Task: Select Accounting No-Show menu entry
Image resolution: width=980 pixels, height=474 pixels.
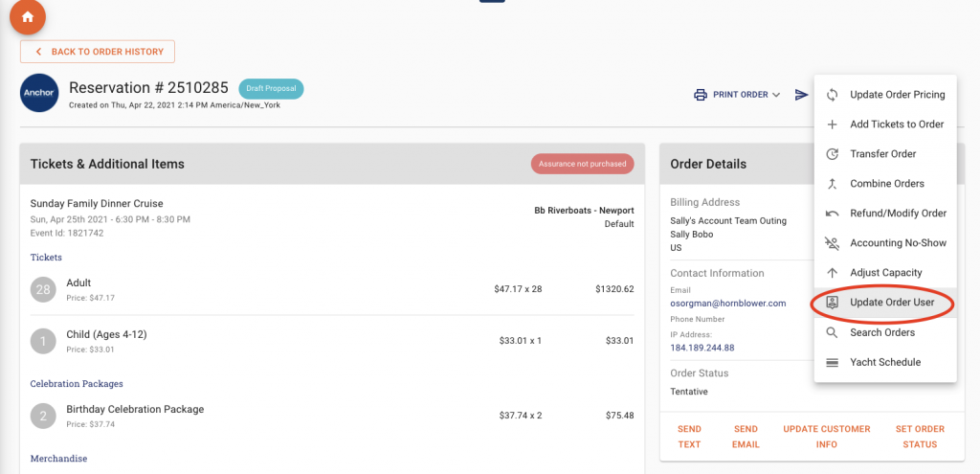Action: click(x=885, y=243)
